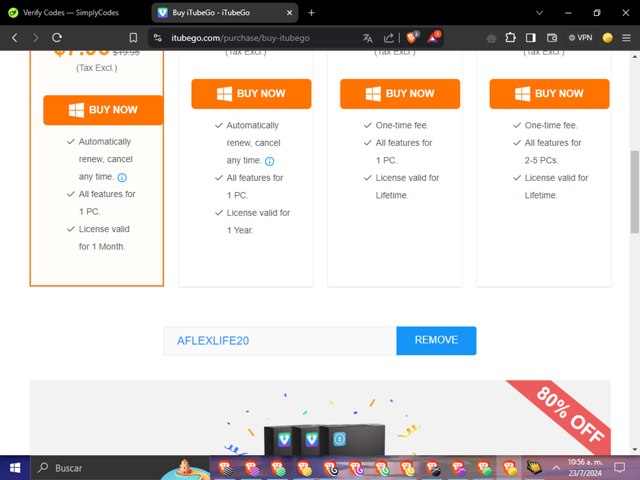The height and width of the screenshot is (480, 640).
Task: Click the page vertical scrollbar thumb
Action: pyautogui.click(x=635, y=192)
